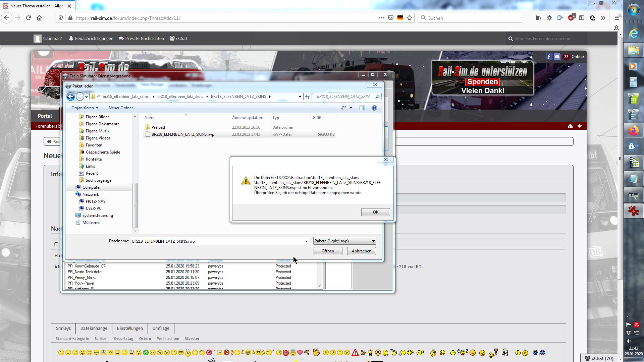This screenshot has height=362, width=644.
Task: Open the Einstellungen tab
Action: click(x=130, y=328)
